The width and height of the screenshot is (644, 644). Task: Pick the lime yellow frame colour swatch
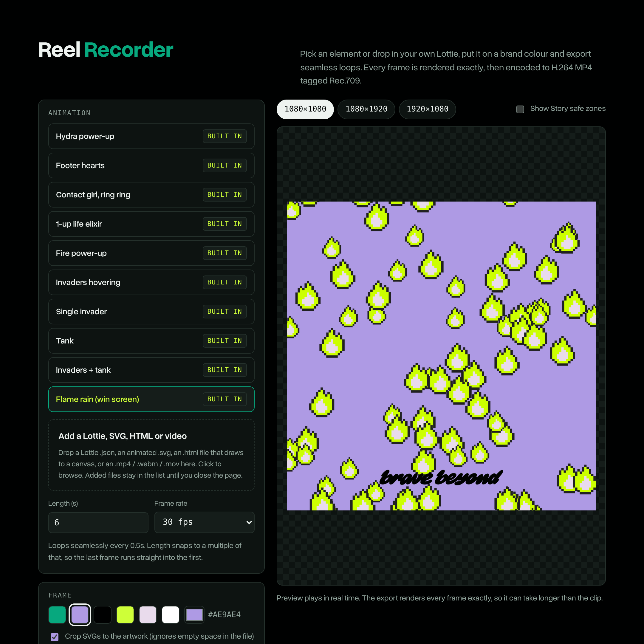[125, 615]
